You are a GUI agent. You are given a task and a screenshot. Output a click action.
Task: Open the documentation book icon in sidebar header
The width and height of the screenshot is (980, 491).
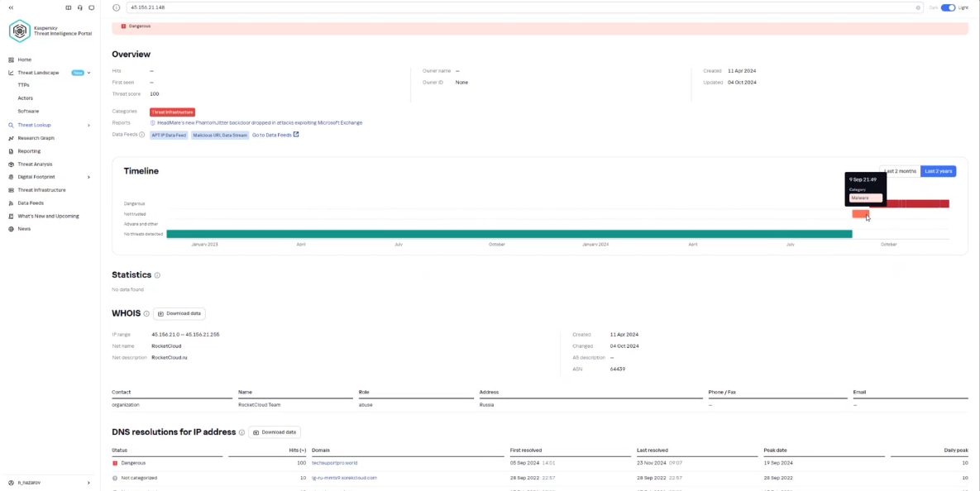[x=68, y=7]
